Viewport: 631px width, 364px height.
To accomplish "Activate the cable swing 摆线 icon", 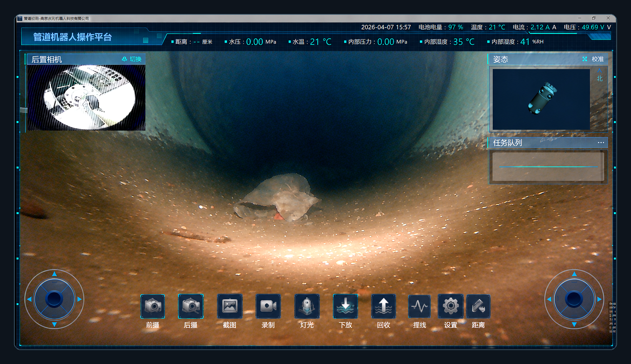I will point(419,306).
